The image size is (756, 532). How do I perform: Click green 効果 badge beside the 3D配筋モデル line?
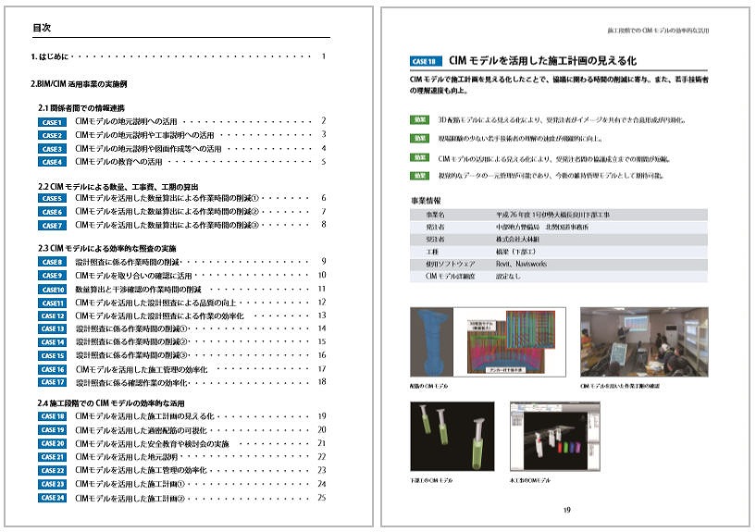pos(419,119)
